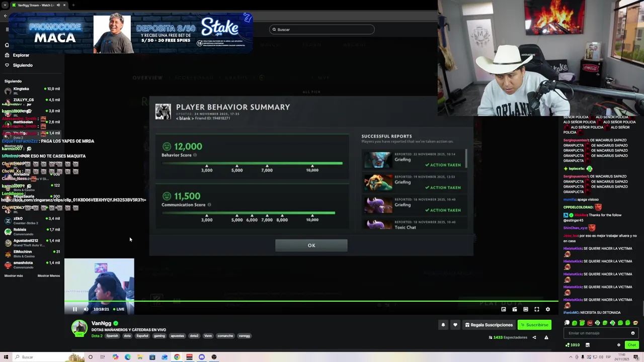Select the Toxic Chat report entry
Viewport: 644px width, 362px height.
(414, 224)
